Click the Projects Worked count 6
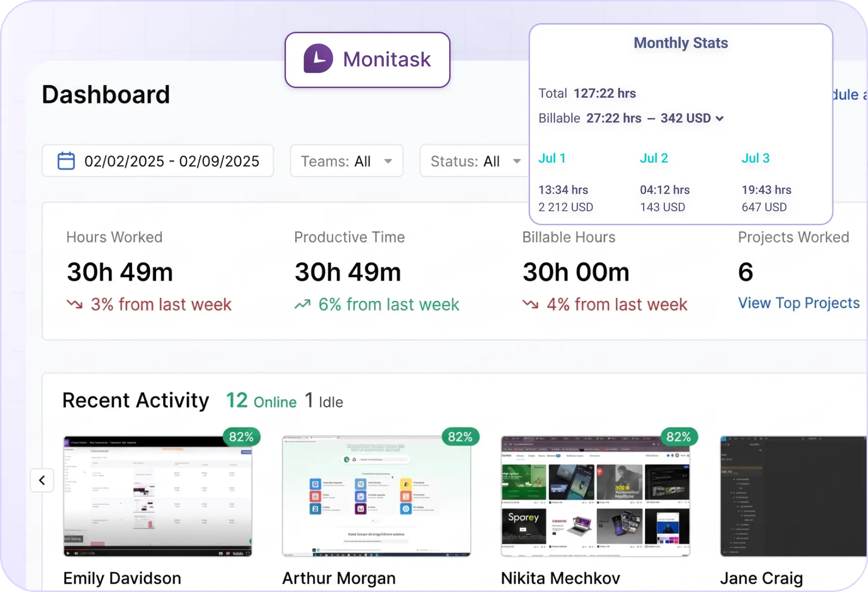The width and height of the screenshot is (868, 592). (746, 272)
